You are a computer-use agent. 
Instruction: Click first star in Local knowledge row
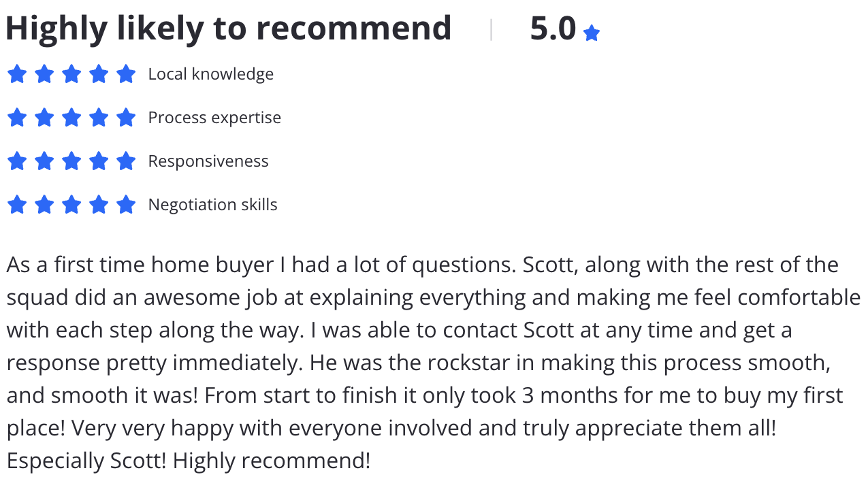17,74
